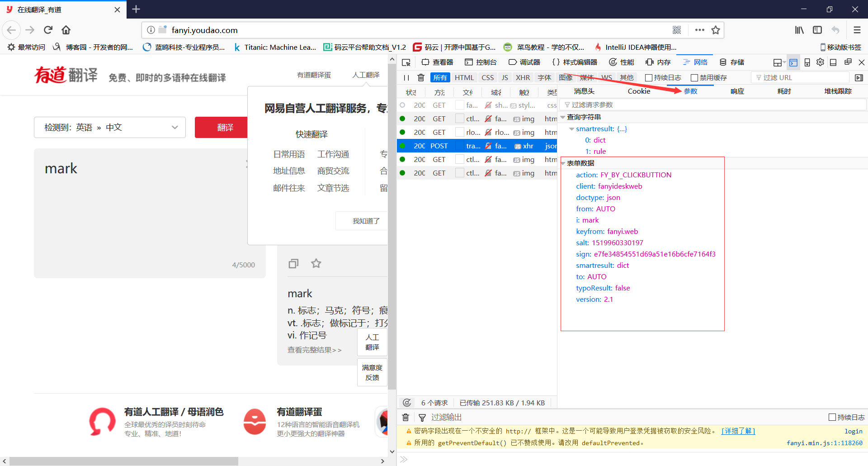Screen dimensions: 868x466
Task: Open the Firefox library icon
Action: point(799,30)
